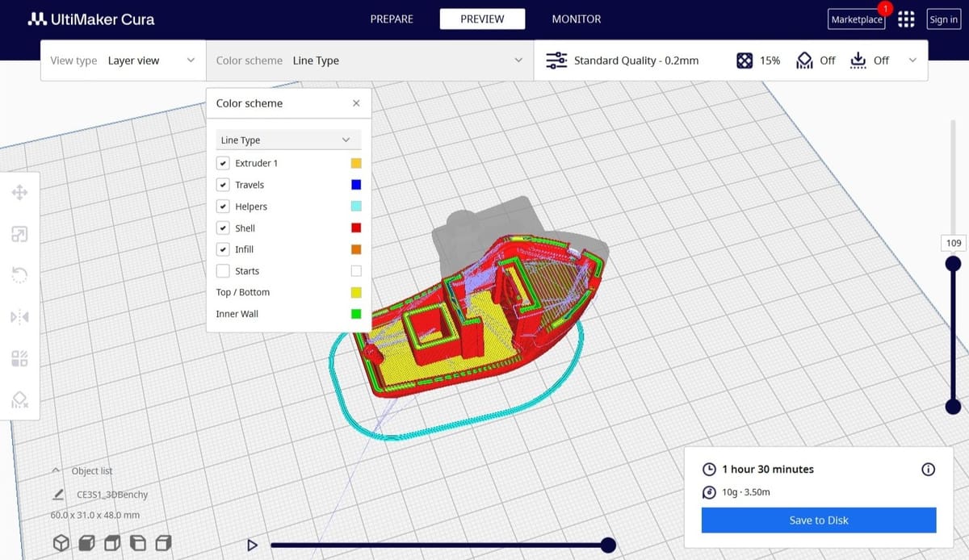Play the layer simulation
Image resolution: width=969 pixels, height=560 pixels.
[252, 545]
